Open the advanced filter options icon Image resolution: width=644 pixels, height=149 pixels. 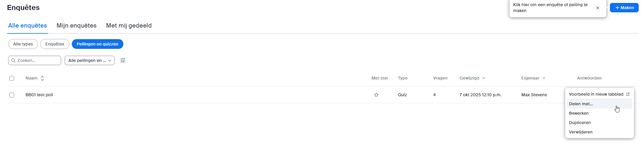click(x=123, y=60)
